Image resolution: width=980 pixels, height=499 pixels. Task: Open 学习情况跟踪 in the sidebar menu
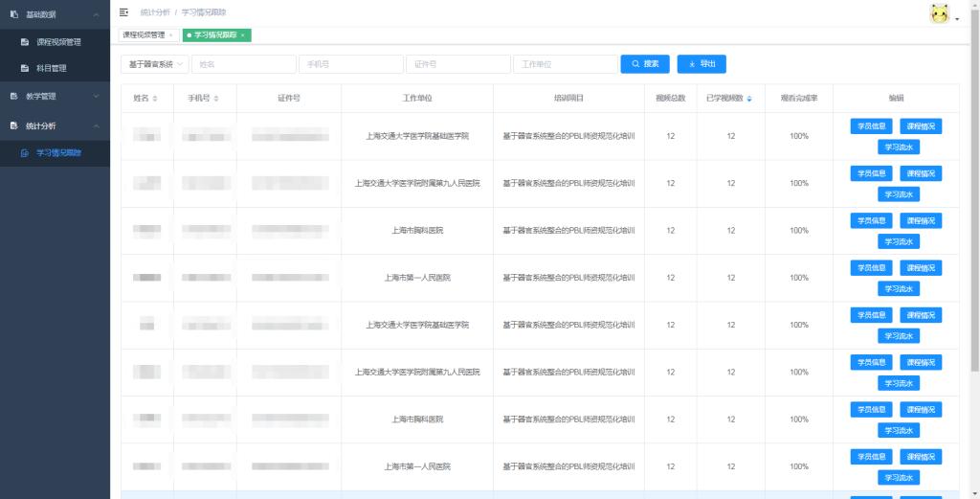(55, 152)
